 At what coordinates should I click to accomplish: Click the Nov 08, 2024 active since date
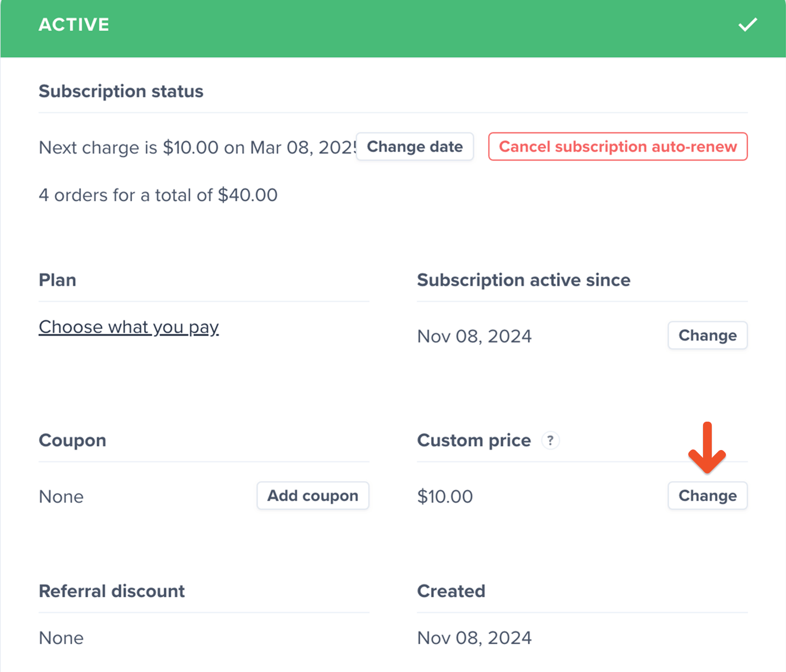[474, 336]
